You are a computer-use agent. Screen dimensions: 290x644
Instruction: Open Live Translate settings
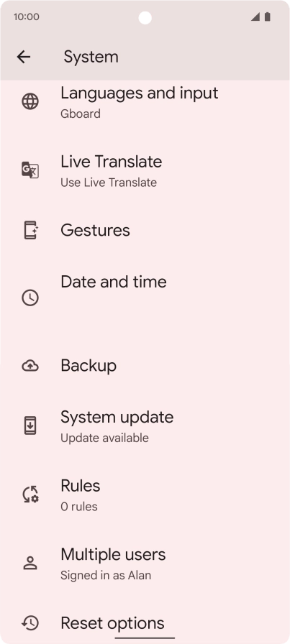(x=145, y=170)
